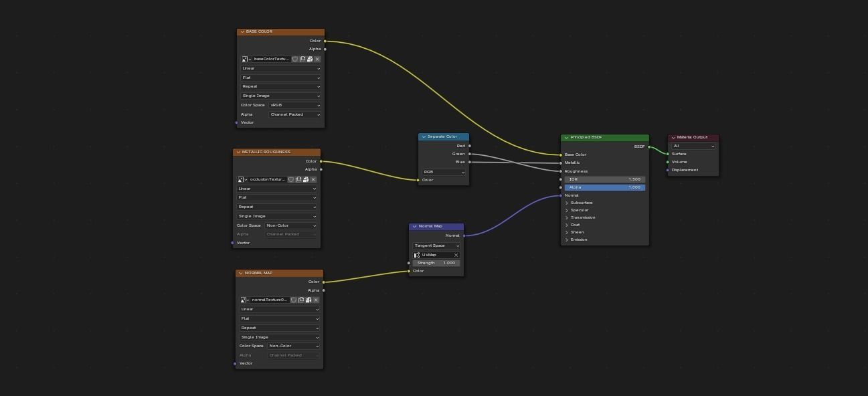Image resolution: width=868 pixels, height=396 pixels.
Task: Open Repeat dropdown in METALLIC ROUGHNESS node
Action: click(x=277, y=207)
